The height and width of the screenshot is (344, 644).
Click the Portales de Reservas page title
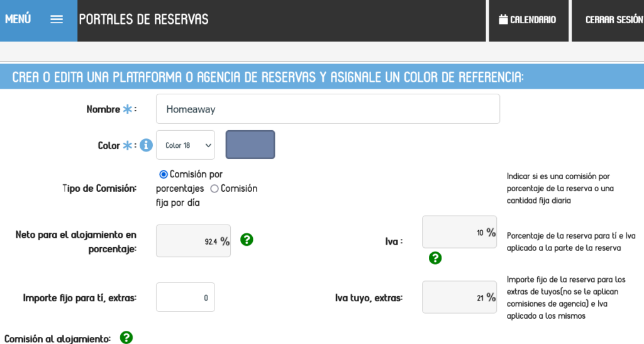[x=144, y=19]
